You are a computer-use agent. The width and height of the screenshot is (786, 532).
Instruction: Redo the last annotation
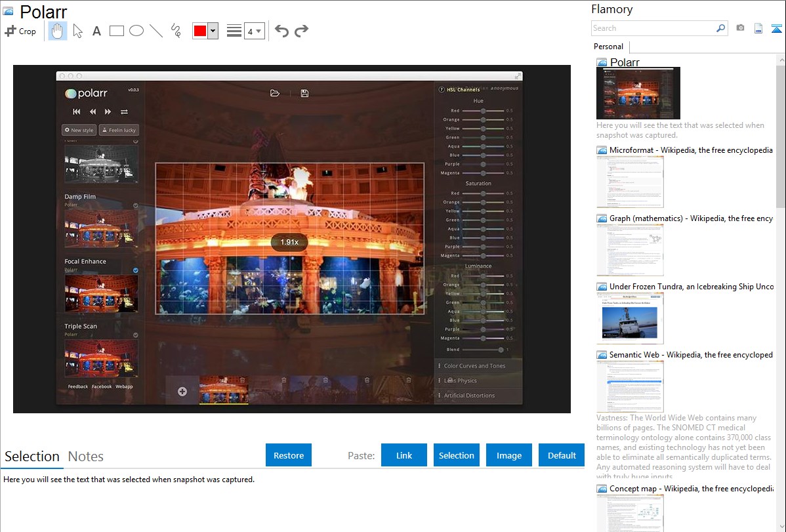301,31
